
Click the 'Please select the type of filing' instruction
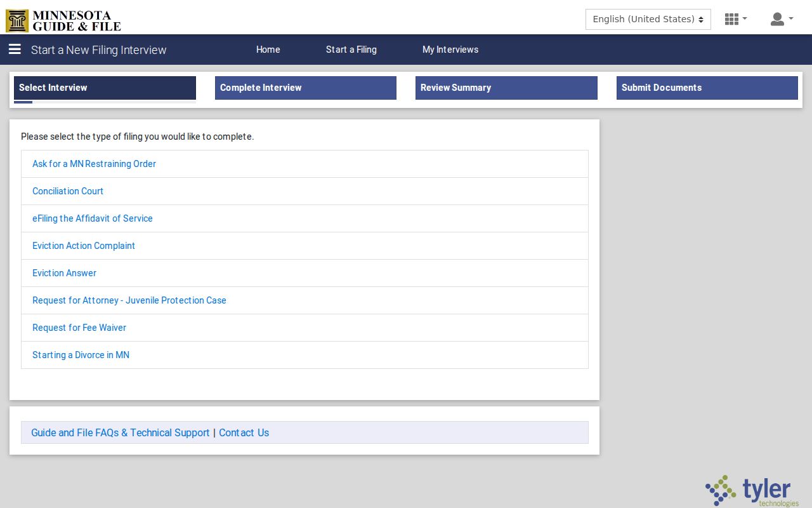137,137
